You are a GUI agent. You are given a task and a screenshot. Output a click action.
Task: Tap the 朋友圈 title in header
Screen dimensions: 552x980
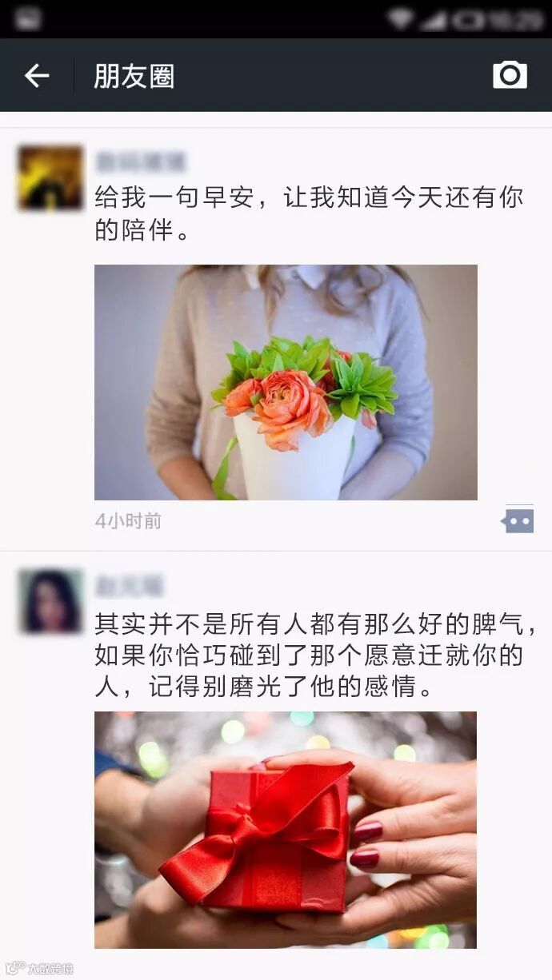[134, 76]
